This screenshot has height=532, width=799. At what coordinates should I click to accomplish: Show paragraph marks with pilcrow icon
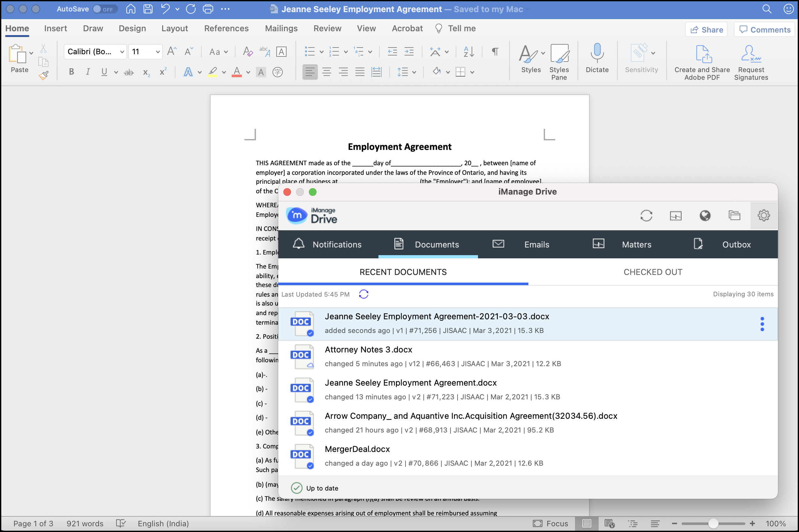495,52
